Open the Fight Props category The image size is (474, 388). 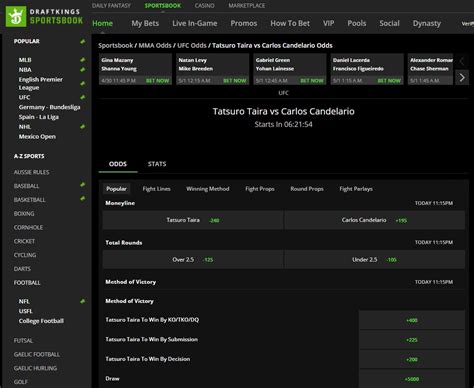click(x=260, y=189)
